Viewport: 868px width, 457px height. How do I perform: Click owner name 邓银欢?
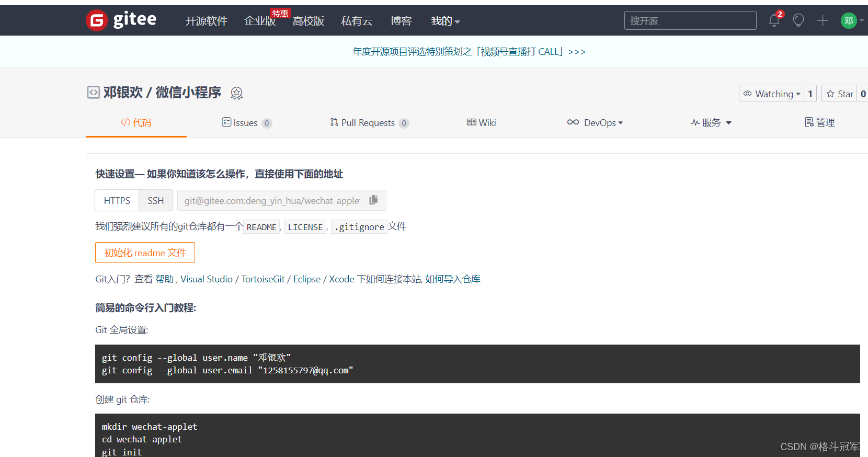(x=123, y=93)
